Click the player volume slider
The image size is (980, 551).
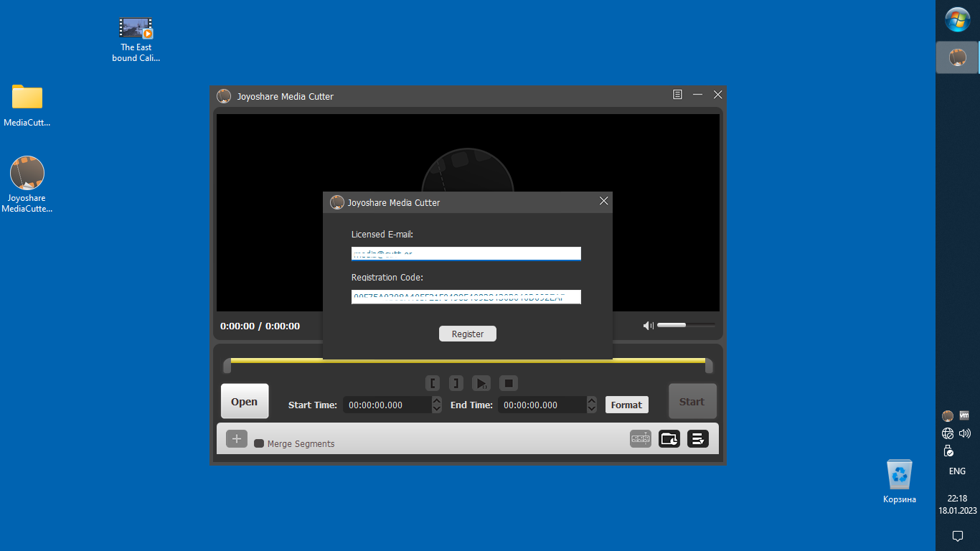685,326
